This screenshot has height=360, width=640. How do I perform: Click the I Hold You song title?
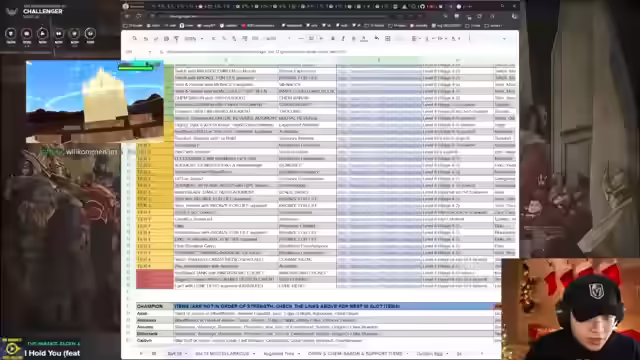[x=52, y=353]
